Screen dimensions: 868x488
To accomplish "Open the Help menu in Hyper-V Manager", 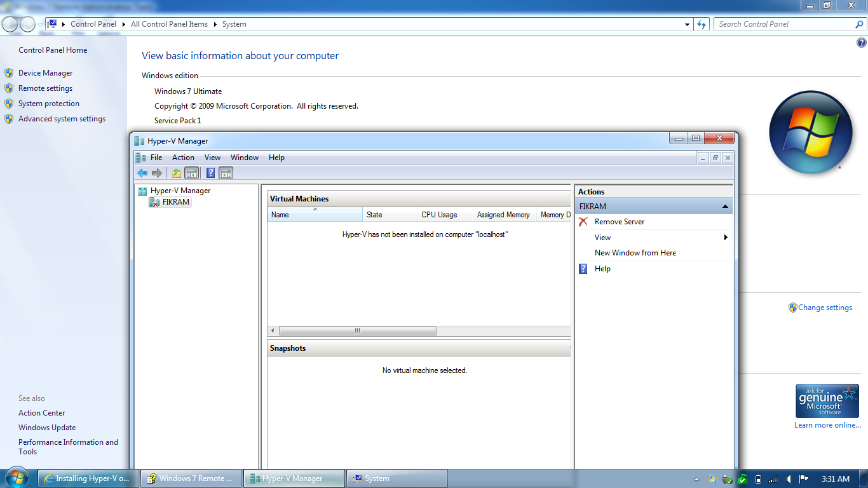I will click(276, 158).
